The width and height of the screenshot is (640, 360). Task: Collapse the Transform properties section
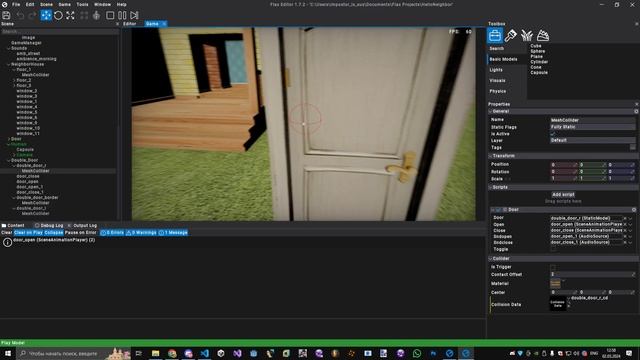click(x=491, y=156)
